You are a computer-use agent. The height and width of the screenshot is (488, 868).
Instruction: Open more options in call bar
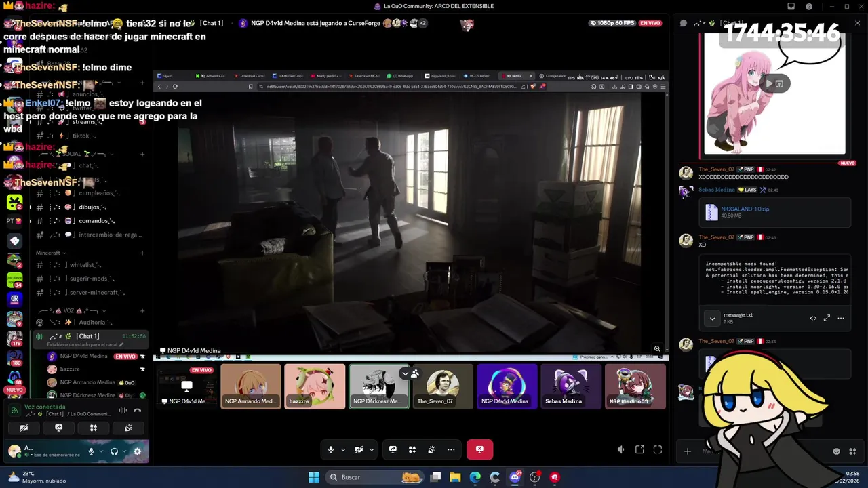tap(451, 449)
